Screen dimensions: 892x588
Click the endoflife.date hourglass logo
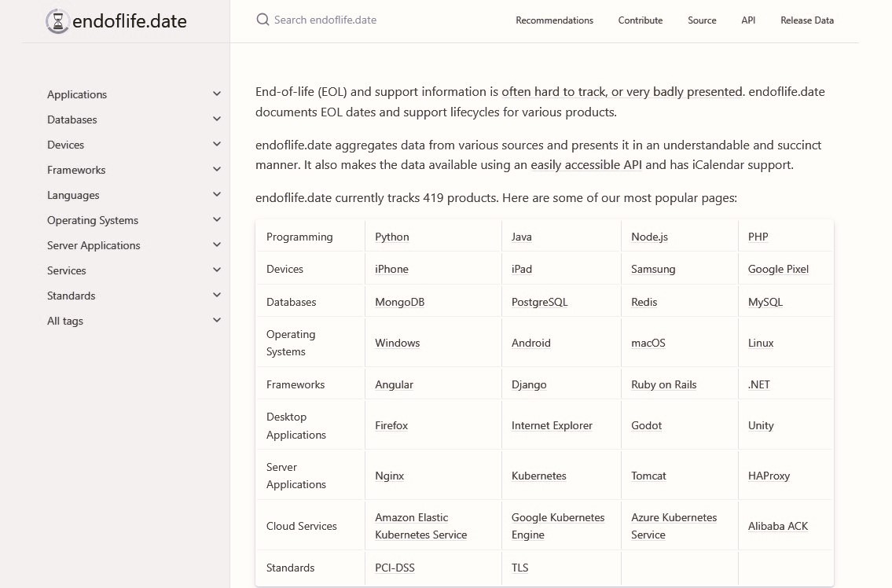(57, 21)
